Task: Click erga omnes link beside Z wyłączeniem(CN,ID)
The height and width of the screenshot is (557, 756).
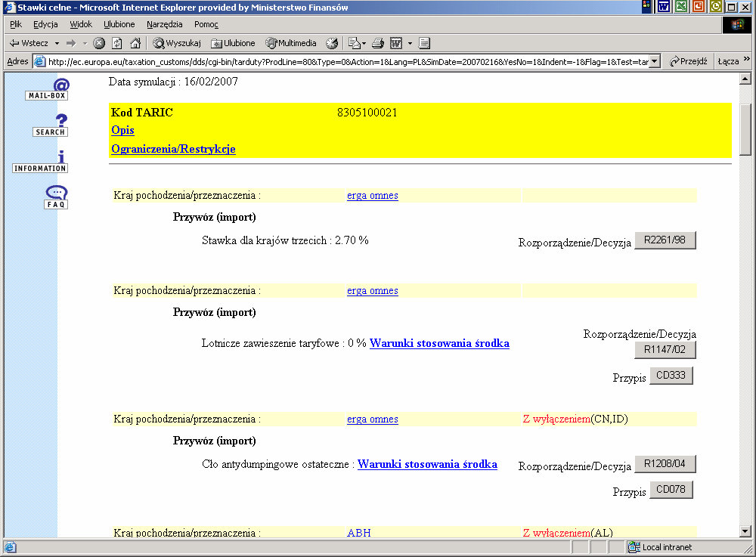Action: tap(373, 419)
